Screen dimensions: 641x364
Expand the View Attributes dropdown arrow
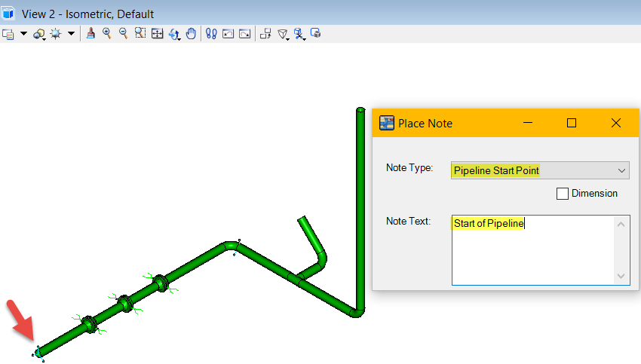[23, 33]
